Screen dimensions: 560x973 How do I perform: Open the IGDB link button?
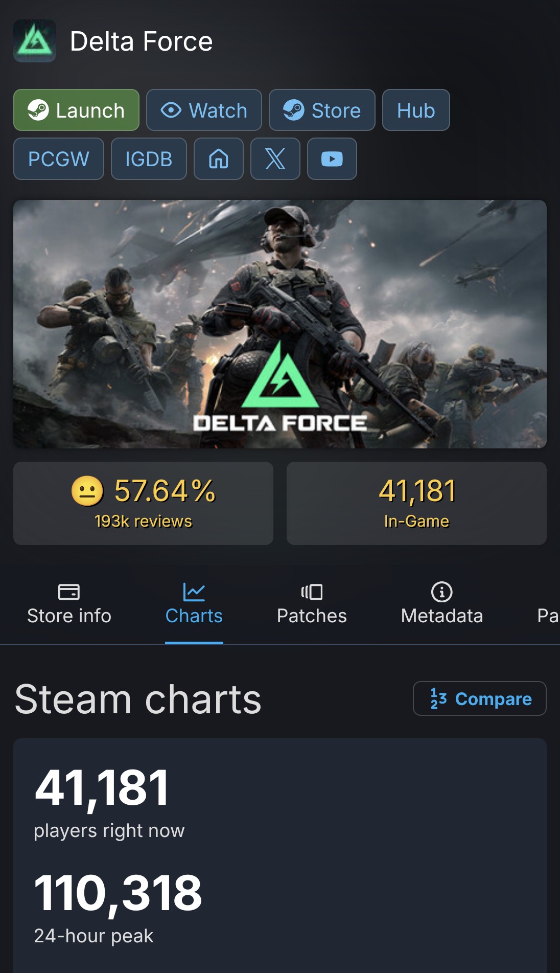pos(149,159)
